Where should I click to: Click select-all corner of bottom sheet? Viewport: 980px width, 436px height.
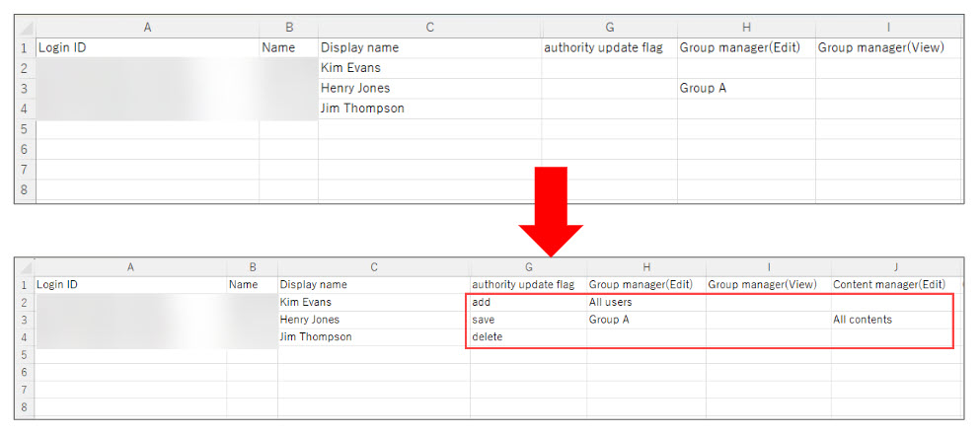point(24,266)
